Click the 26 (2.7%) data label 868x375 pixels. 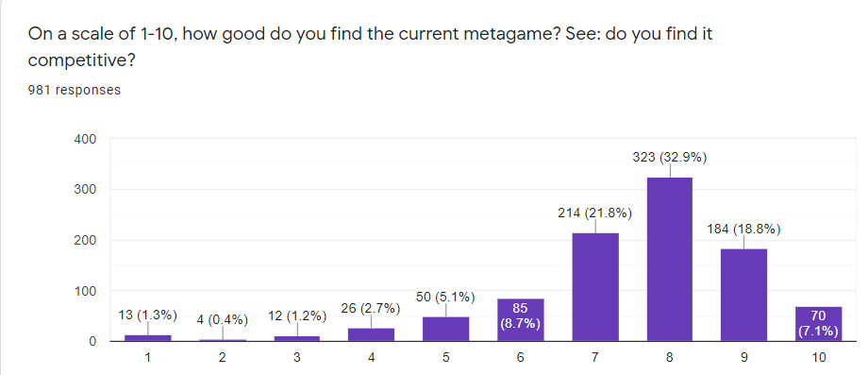pos(371,309)
